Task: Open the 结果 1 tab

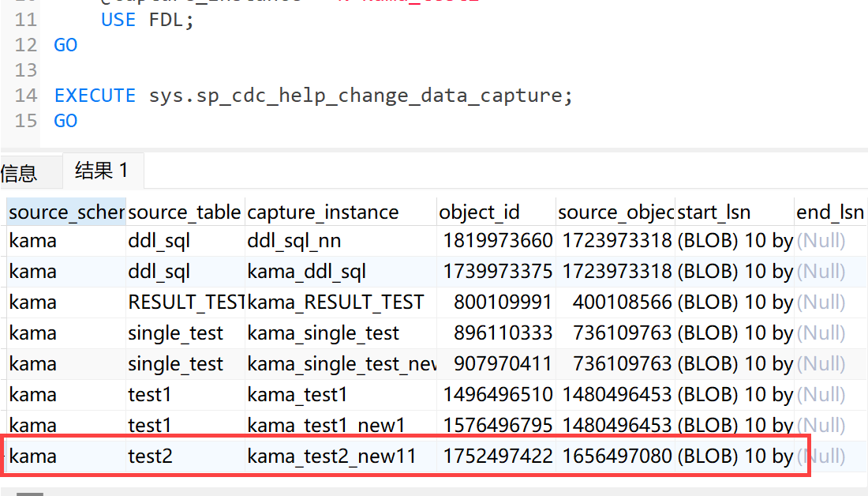Action: [102, 170]
